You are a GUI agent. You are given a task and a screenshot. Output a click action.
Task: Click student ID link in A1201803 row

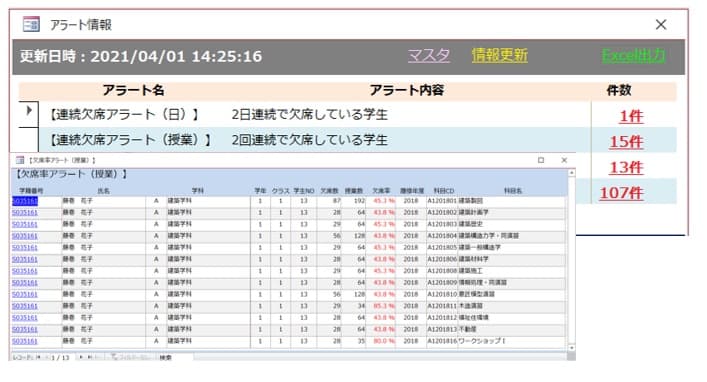coord(25,224)
